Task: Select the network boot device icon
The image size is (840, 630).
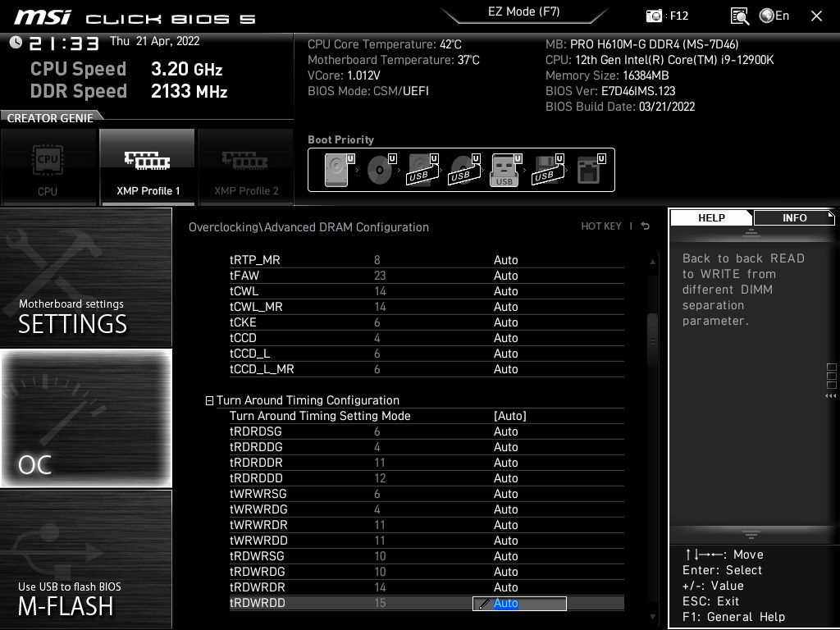Action: (x=591, y=170)
